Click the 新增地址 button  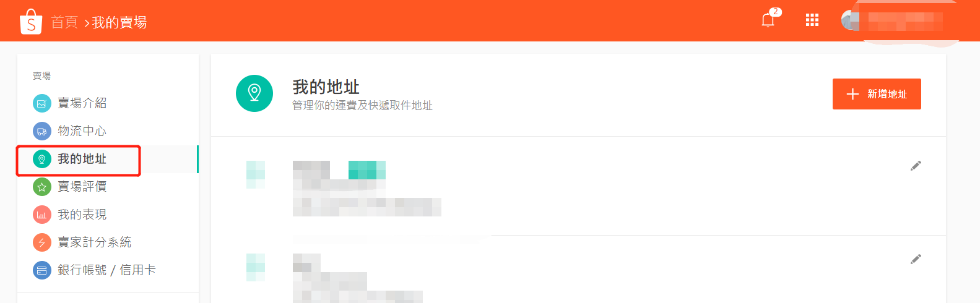coord(877,94)
